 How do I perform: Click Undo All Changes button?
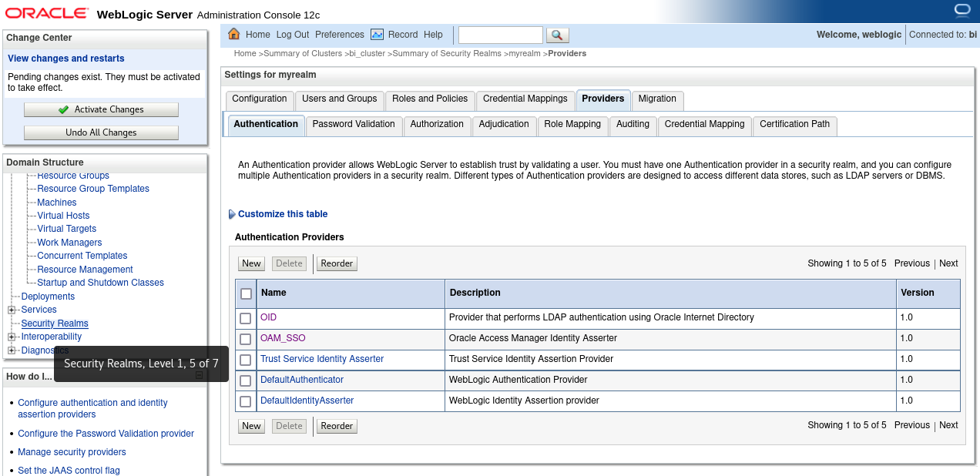point(101,132)
